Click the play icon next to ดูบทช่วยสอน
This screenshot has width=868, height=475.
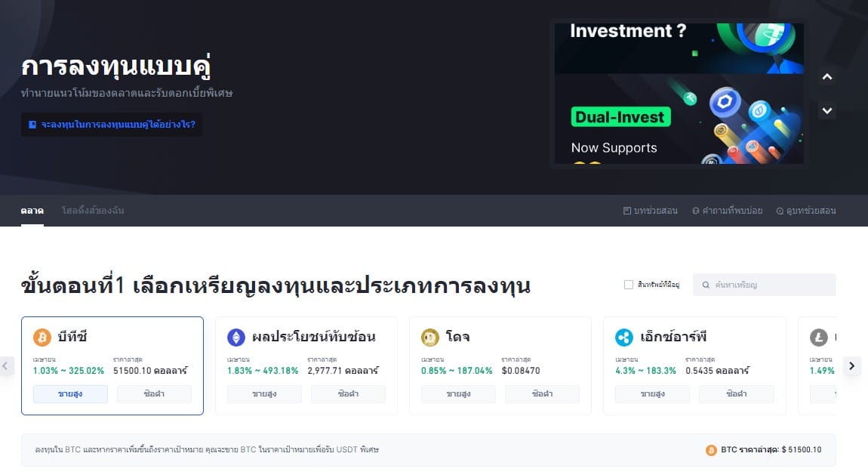[x=780, y=211]
